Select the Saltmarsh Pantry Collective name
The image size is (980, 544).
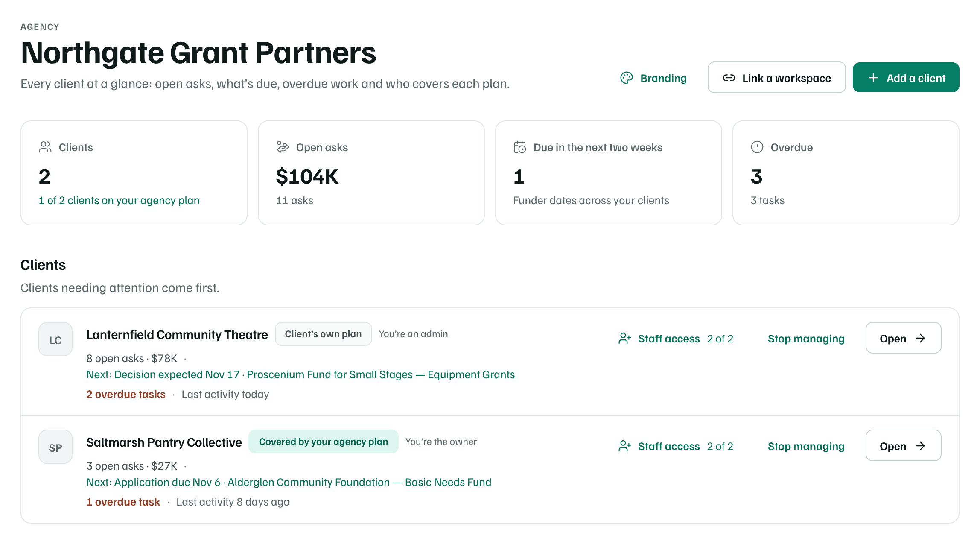click(x=164, y=442)
